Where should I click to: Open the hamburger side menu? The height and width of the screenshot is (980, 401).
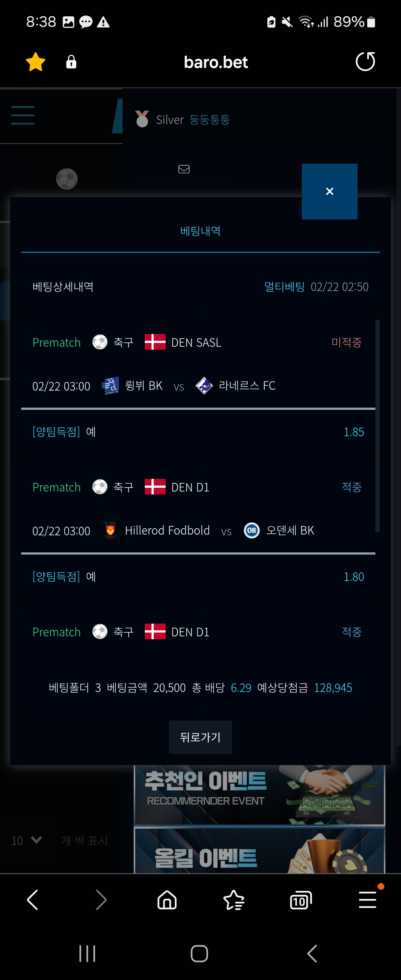[x=23, y=115]
